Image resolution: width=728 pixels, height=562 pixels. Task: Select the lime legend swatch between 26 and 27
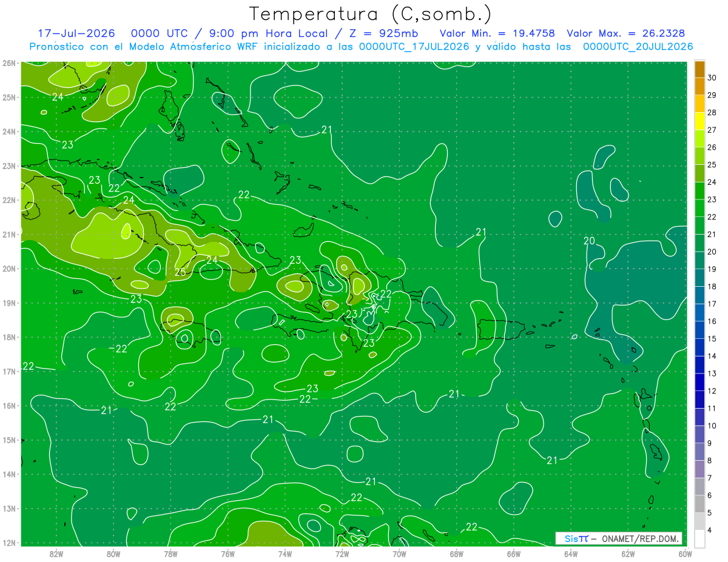coord(699,139)
